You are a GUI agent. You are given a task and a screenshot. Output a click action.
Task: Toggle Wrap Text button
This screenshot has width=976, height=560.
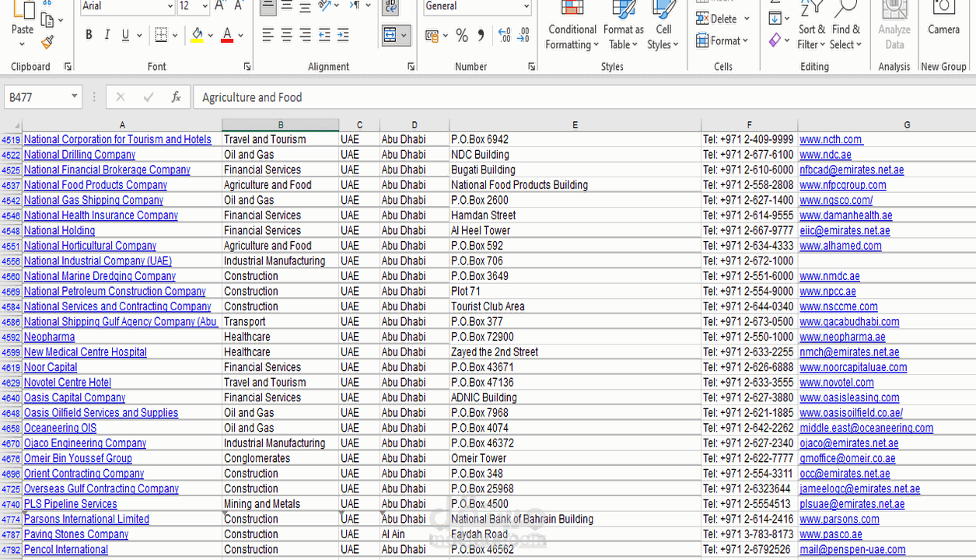coord(390,7)
